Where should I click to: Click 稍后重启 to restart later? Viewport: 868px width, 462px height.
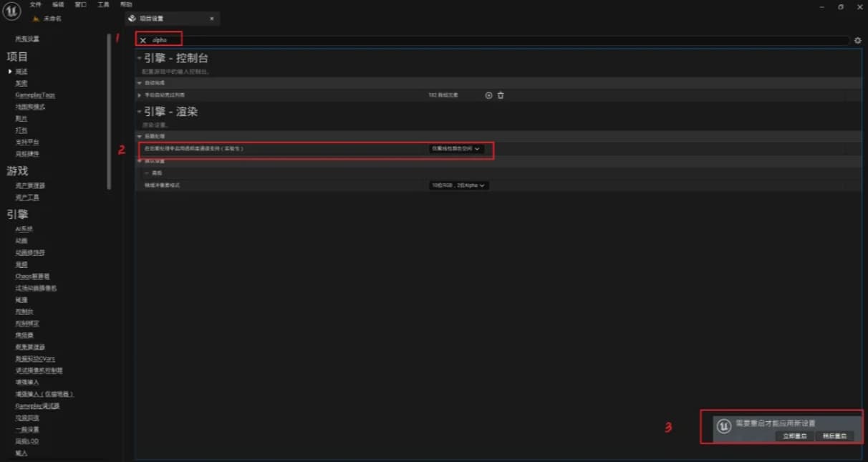pyautogui.click(x=834, y=436)
